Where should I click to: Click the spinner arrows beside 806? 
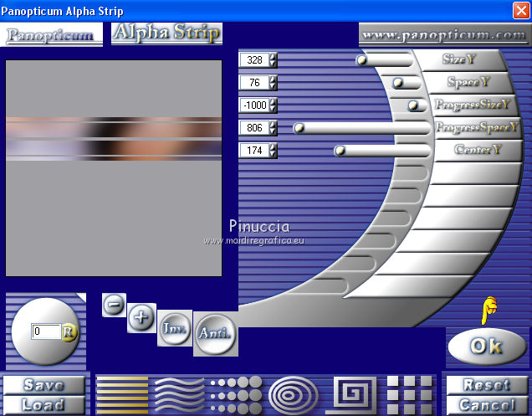274,128
